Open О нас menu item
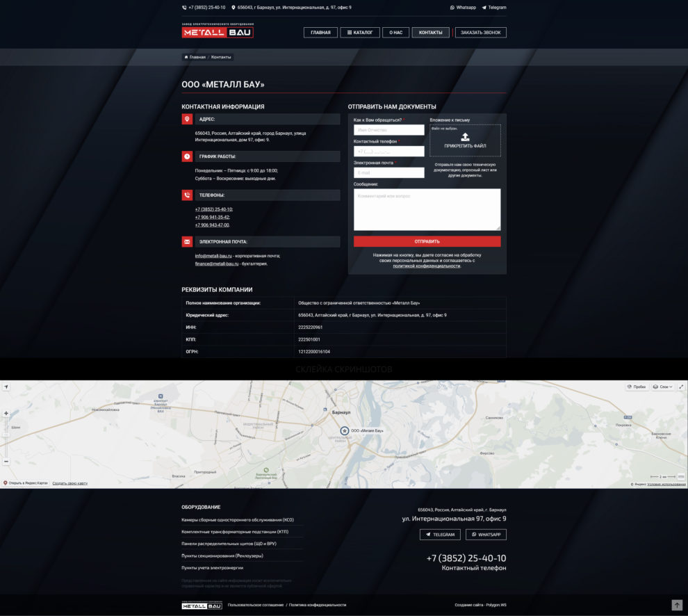The height and width of the screenshot is (616, 688). (396, 33)
